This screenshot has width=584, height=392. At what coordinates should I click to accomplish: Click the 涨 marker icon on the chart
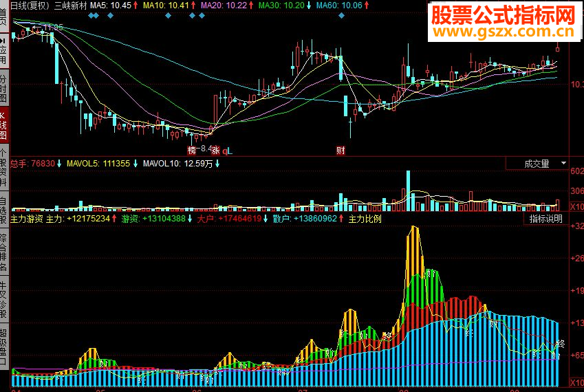[x=216, y=151]
